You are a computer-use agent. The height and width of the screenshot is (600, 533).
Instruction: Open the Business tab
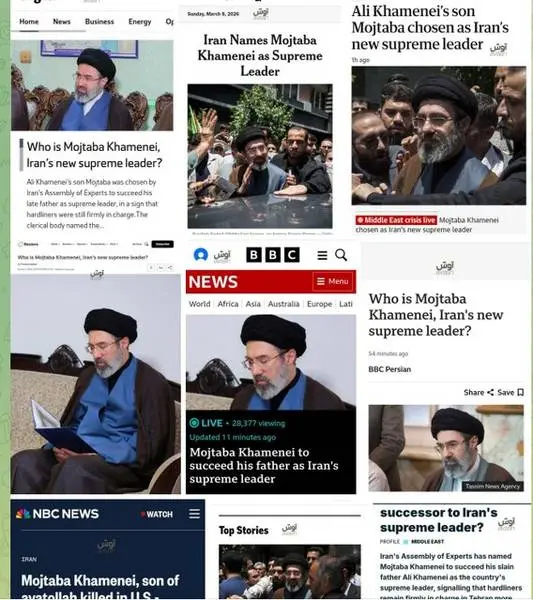coord(99,21)
